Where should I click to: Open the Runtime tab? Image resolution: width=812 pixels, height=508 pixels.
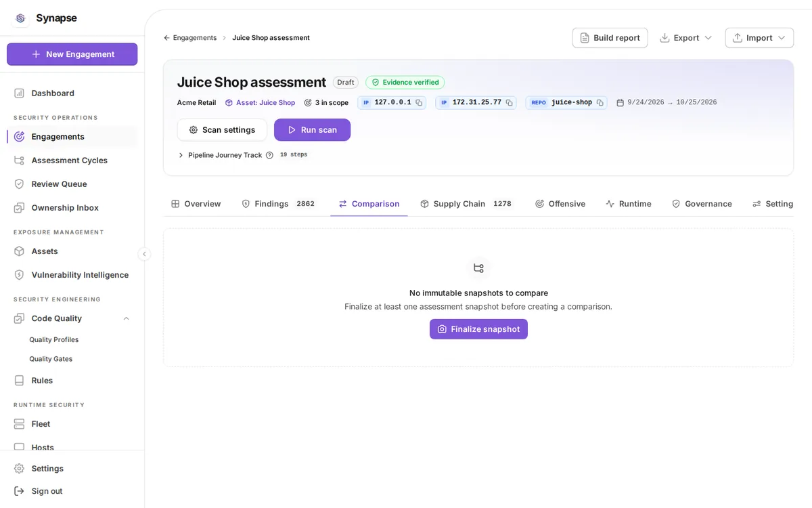(x=629, y=204)
